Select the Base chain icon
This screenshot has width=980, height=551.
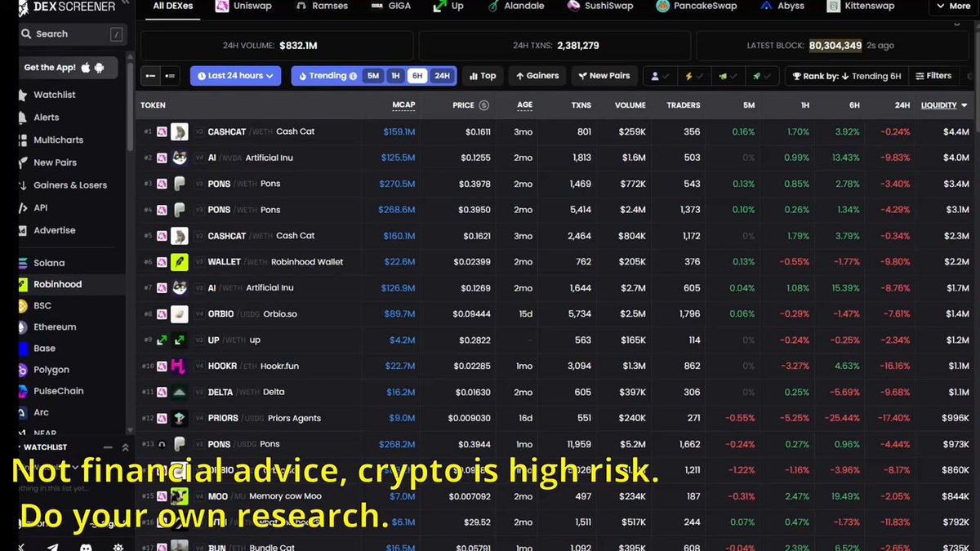[x=24, y=349]
